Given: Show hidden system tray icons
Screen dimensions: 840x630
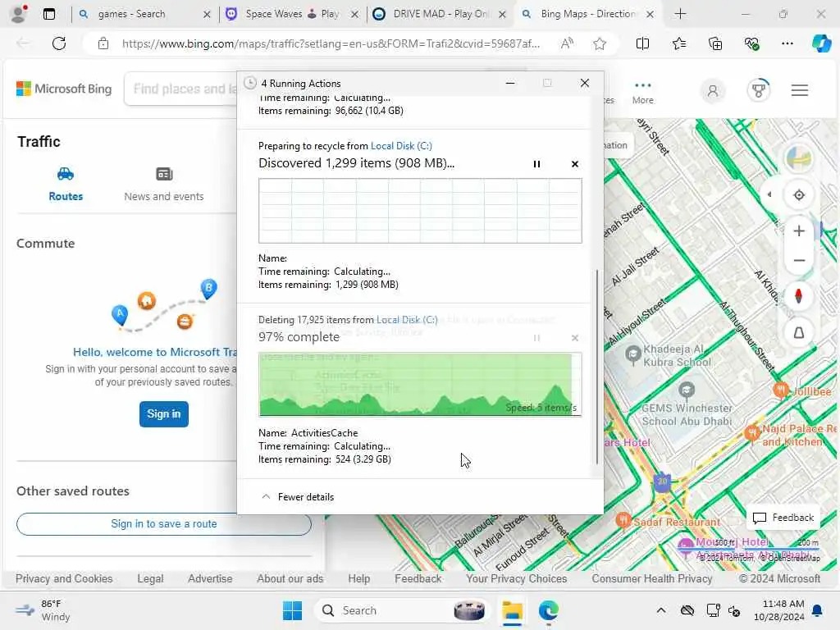Looking at the screenshot, I should 661,610.
